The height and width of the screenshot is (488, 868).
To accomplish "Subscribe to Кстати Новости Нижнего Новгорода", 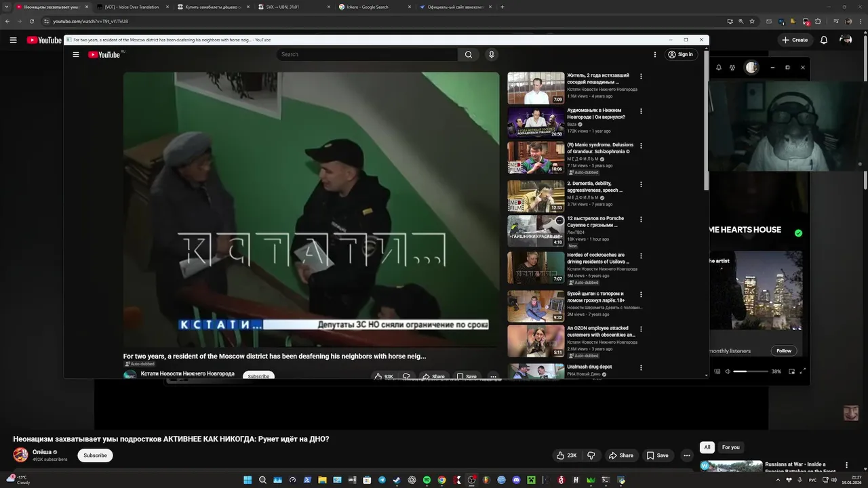I will (258, 376).
